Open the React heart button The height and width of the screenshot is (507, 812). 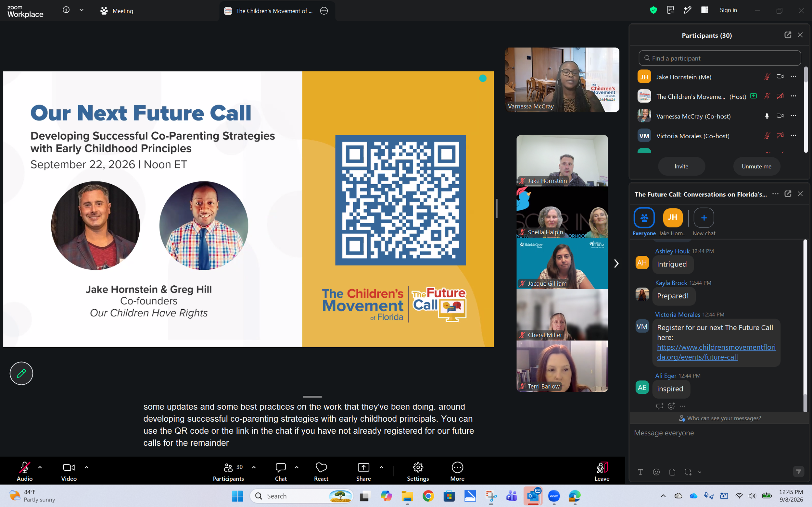click(x=321, y=471)
